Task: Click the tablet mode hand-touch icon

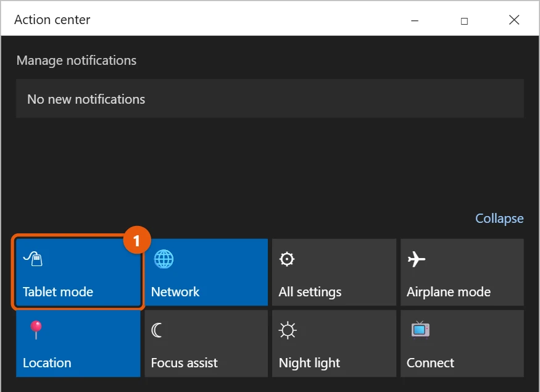Action: [x=33, y=259]
